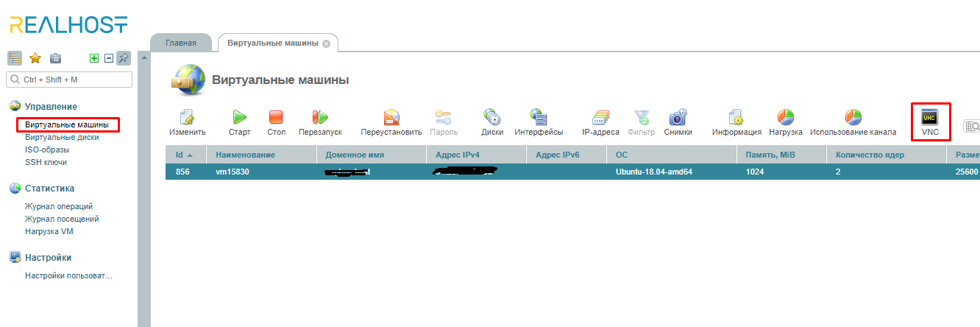
Task: Sort by the ОС column header
Action: click(671, 155)
